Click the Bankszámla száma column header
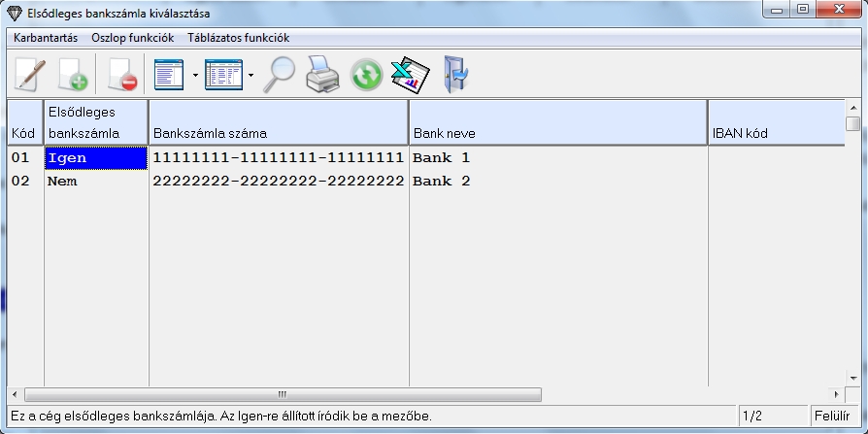Image resolution: width=868 pixels, height=434 pixels. pos(278,122)
